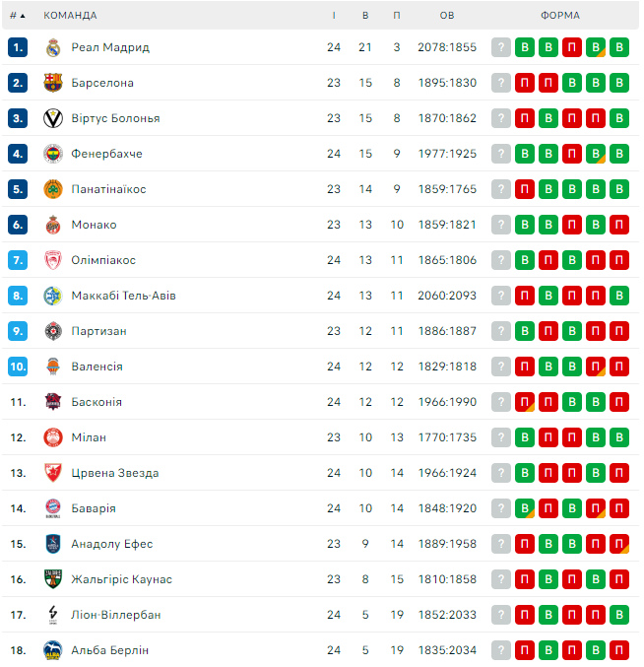
Task: Click the Панатінаїкос team logo
Action: coord(53,189)
